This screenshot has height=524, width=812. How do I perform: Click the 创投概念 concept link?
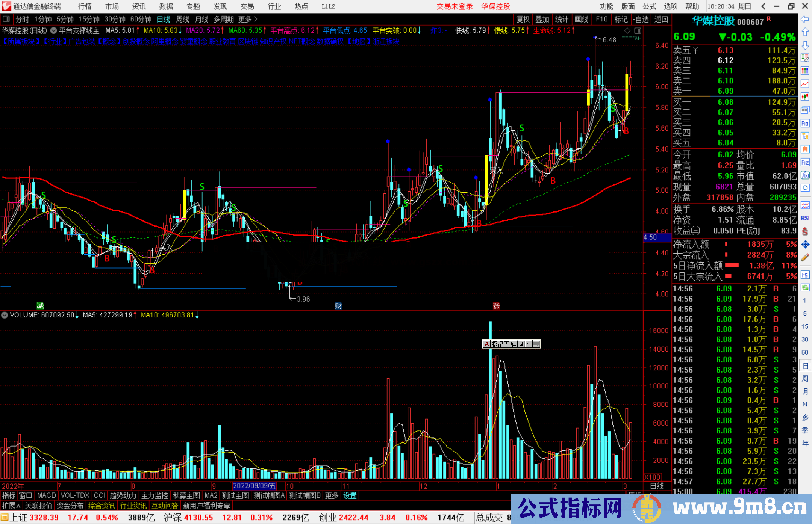[136, 41]
